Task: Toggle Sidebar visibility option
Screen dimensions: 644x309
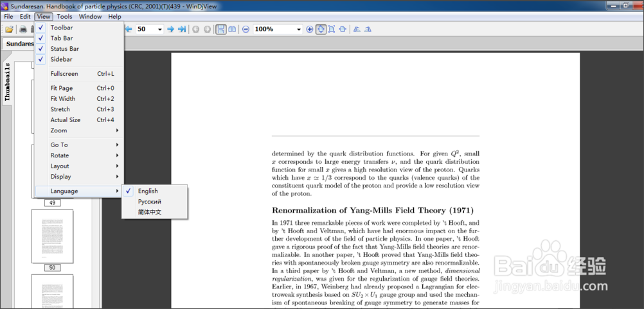Action: tap(79, 60)
